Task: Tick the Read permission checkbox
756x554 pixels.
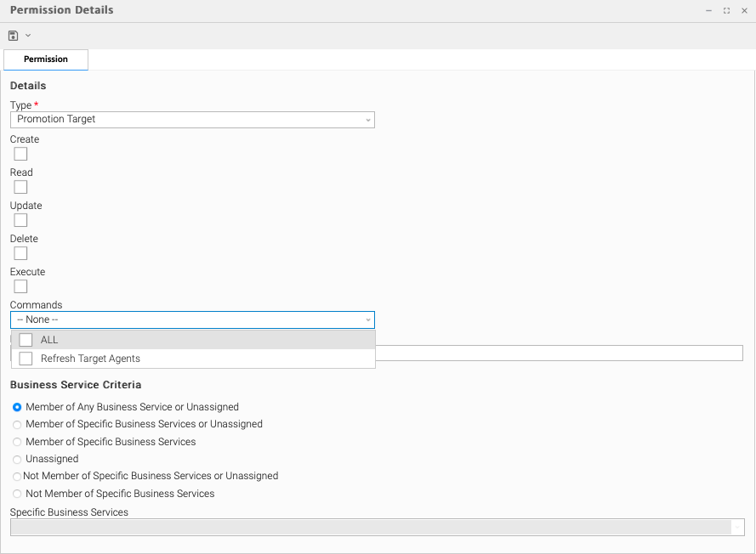Action: pos(20,187)
